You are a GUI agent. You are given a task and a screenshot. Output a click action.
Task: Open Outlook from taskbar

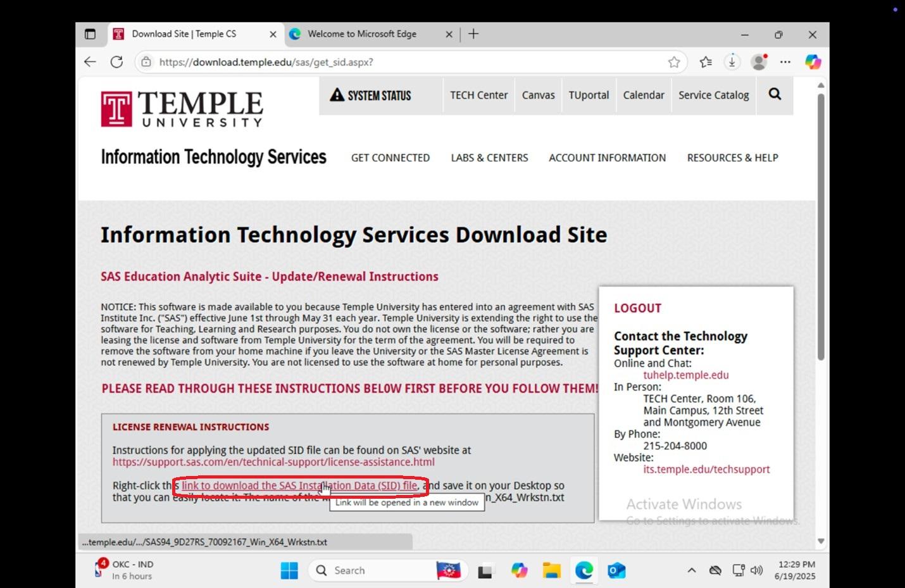click(x=616, y=570)
